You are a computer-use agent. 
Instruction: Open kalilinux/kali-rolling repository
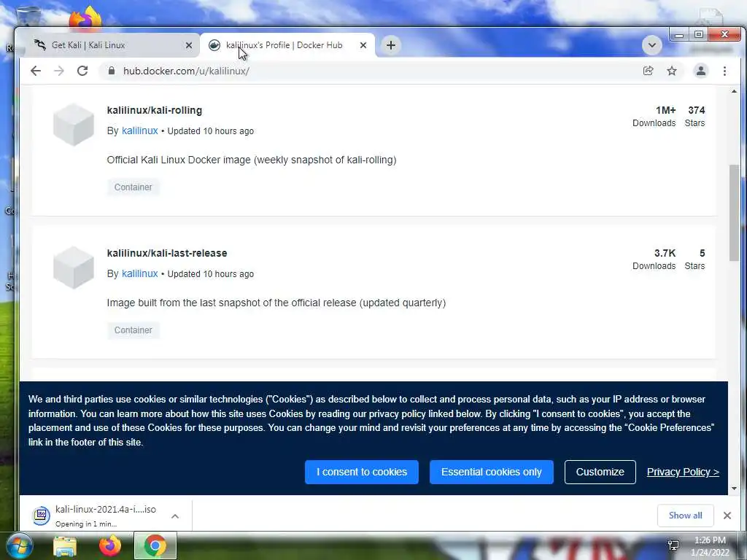click(155, 110)
